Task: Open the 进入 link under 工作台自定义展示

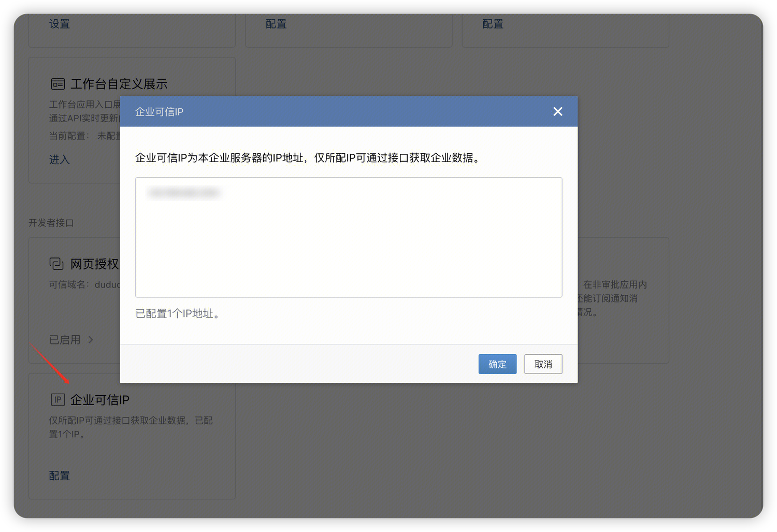Action: pos(60,160)
